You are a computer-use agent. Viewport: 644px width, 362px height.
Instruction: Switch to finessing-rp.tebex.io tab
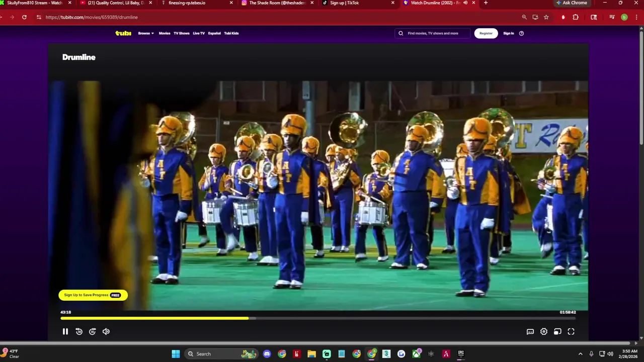coord(197,3)
